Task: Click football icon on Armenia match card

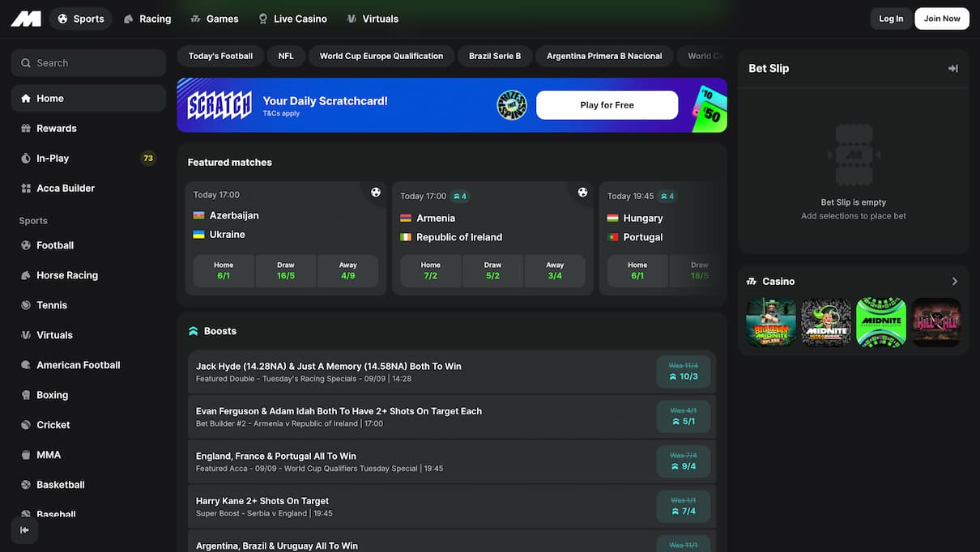Action: coord(582,192)
